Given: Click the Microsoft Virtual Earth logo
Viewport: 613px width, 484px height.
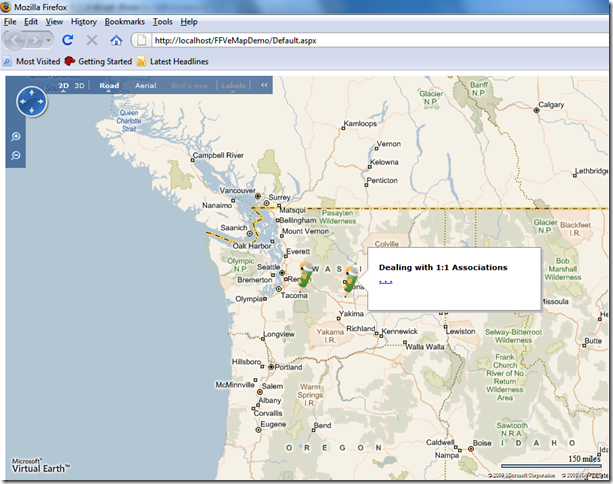Looking at the screenshot, I should [41, 465].
